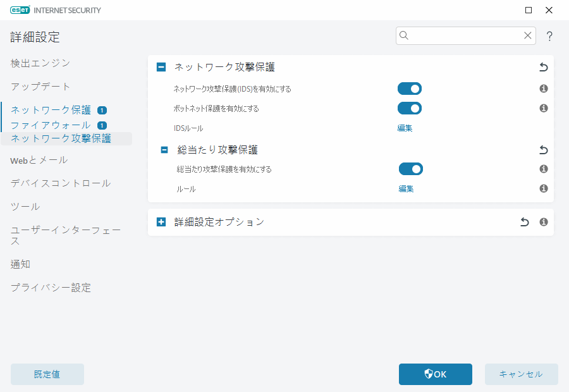The height and width of the screenshot is (392, 569).
Task: Revert 総当たり攻撃保護 section with undo arrow
Action: (x=543, y=150)
